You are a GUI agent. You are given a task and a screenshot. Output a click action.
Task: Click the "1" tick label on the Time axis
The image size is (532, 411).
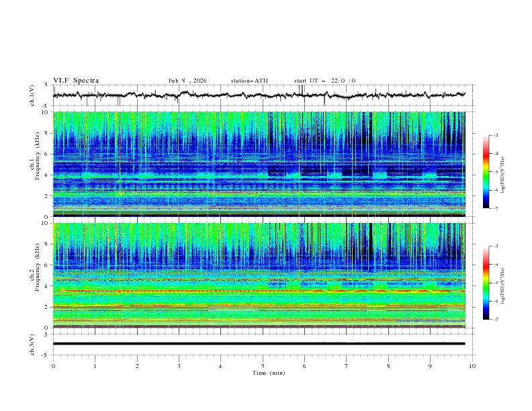tap(95, 366)
